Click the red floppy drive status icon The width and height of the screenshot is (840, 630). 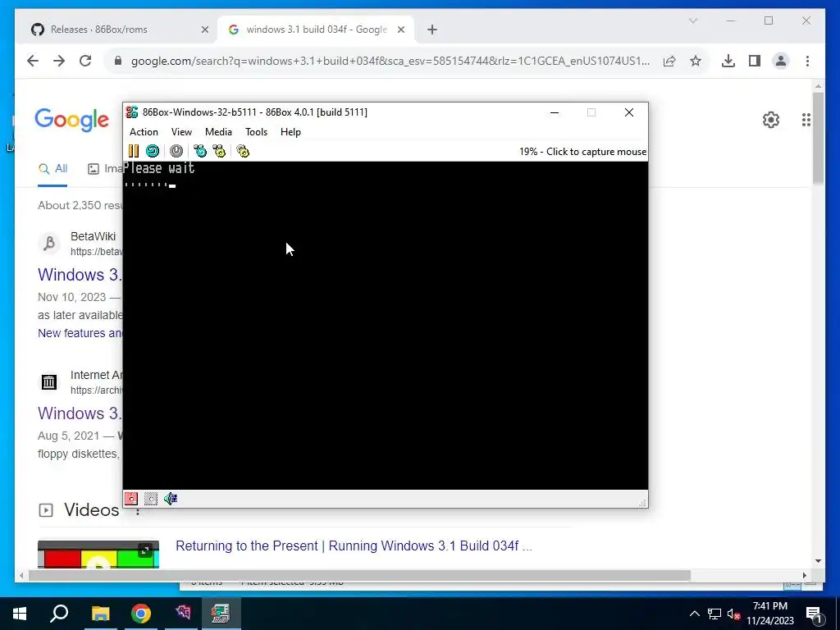(x=131, y=499)
